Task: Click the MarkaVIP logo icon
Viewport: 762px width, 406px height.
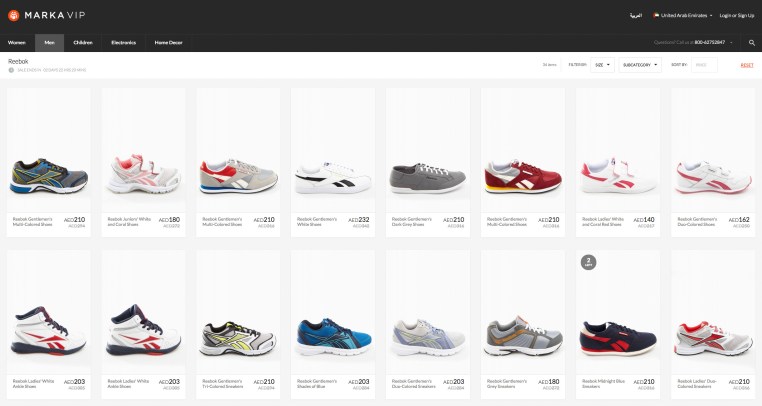Action: coord(13,16)
